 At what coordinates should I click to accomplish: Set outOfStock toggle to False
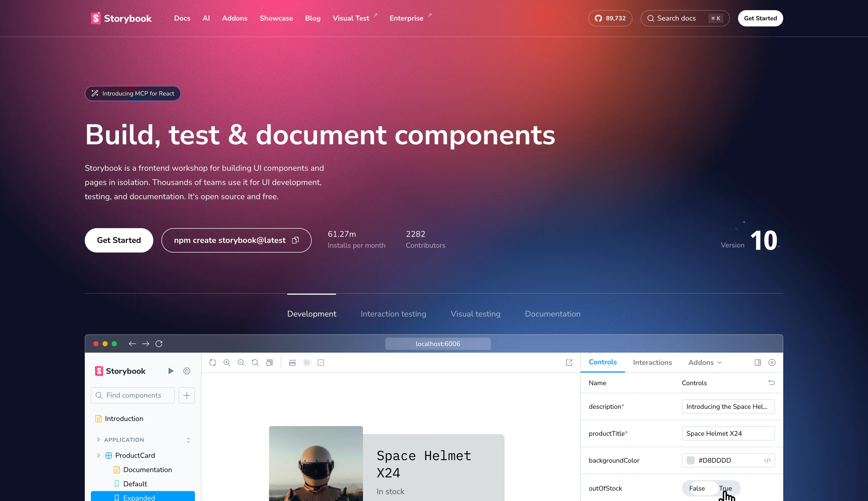point(697,488)
